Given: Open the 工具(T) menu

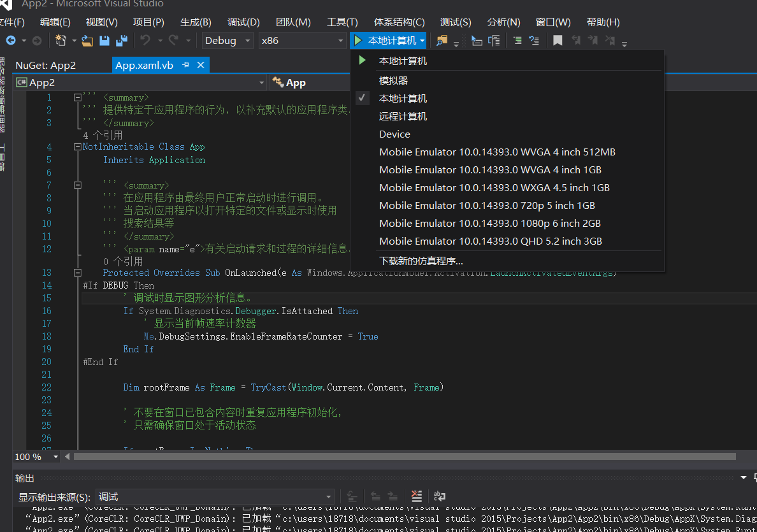Looking at the screenshot, I should tap(342, 22).
